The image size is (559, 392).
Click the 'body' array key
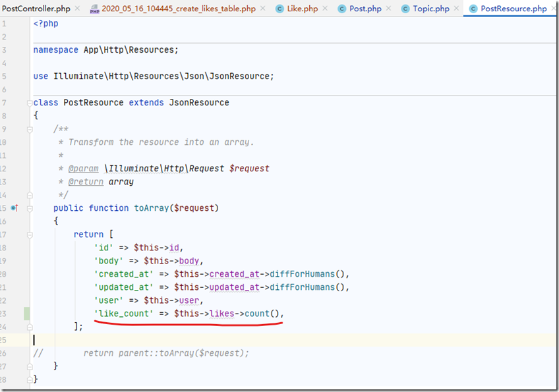coord(108,261)
